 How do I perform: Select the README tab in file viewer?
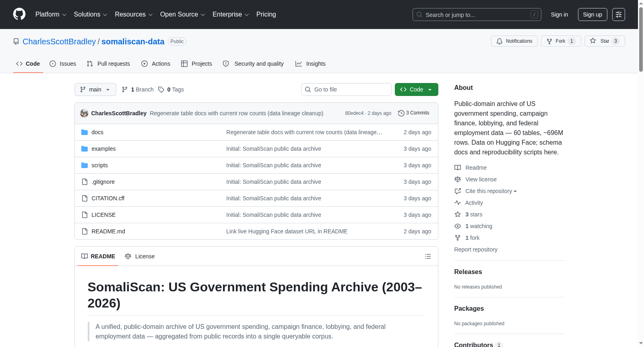coord(98,256)
